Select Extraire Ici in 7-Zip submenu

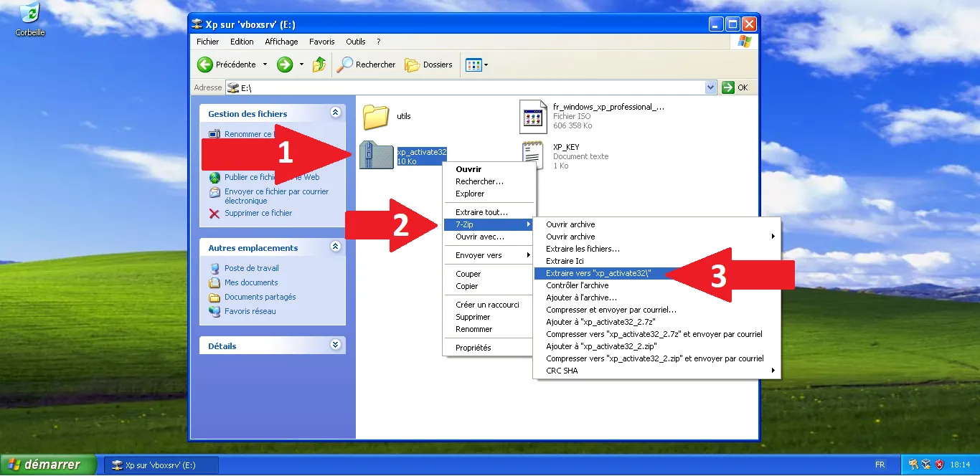point(565,261)
